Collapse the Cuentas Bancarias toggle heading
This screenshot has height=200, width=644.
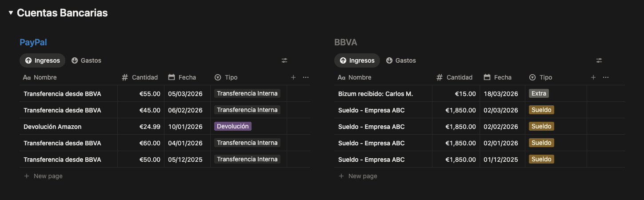11,13
